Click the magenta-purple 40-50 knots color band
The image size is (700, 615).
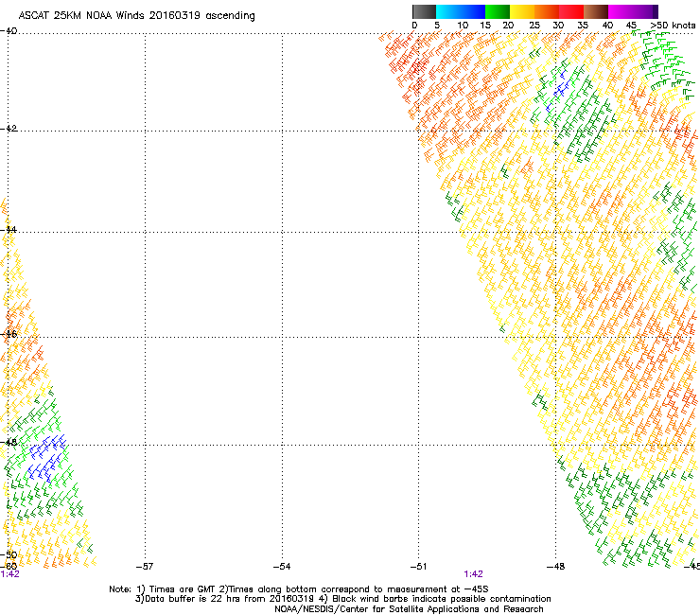pyautogui.click(x=633, y=11)
